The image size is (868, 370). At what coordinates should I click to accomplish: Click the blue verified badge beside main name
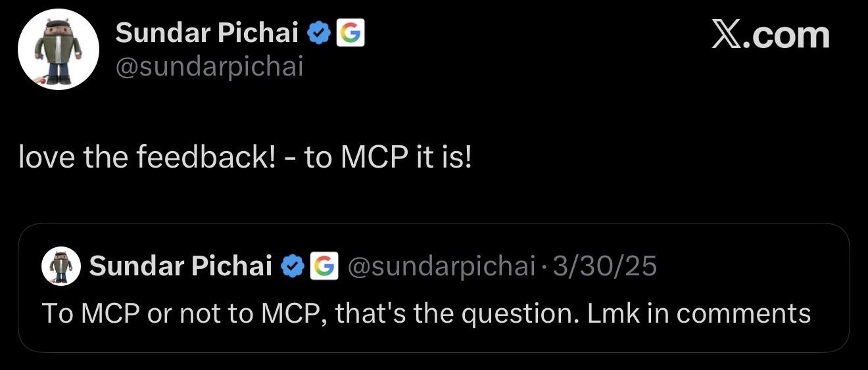click(x=320, y=32)
